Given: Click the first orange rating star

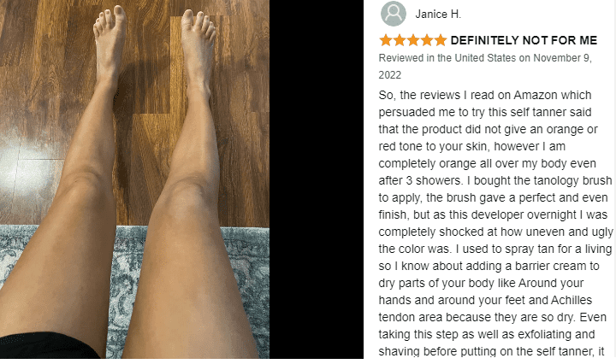Looking at the screenshot, I should [386, 40].
